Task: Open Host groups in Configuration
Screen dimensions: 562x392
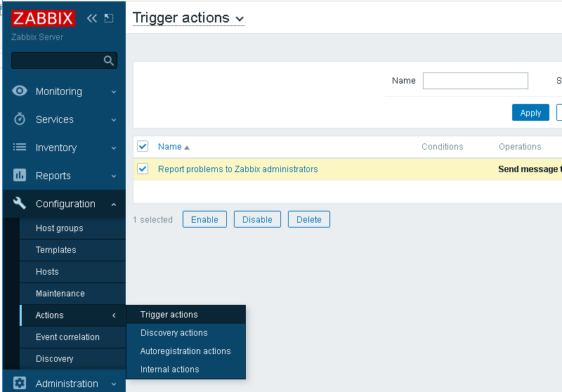Action: [73, 228]
